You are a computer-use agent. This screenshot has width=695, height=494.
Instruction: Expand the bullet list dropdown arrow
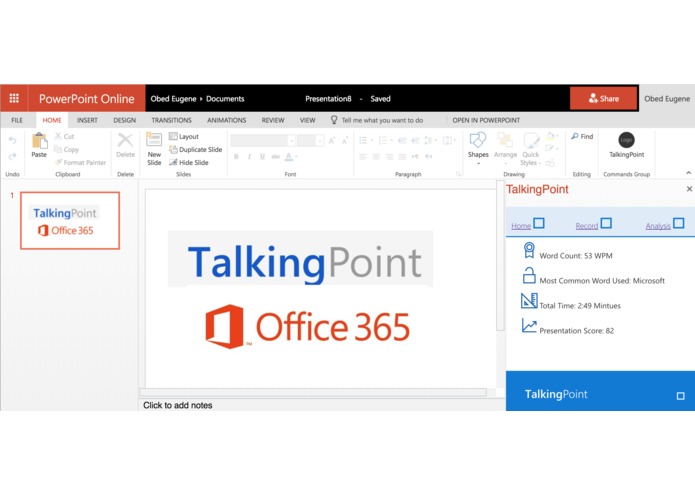(372, 140)
